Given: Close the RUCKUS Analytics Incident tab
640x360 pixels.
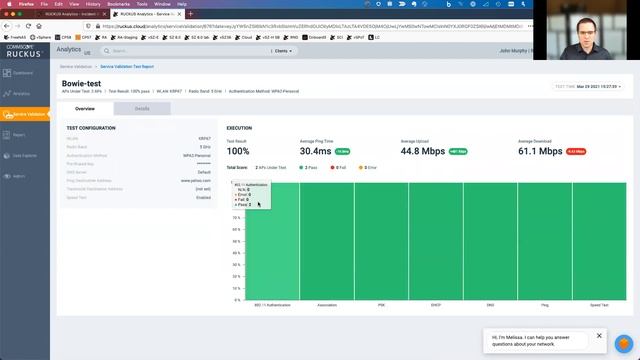Looking at the screenshot, I should coord(104,14).
